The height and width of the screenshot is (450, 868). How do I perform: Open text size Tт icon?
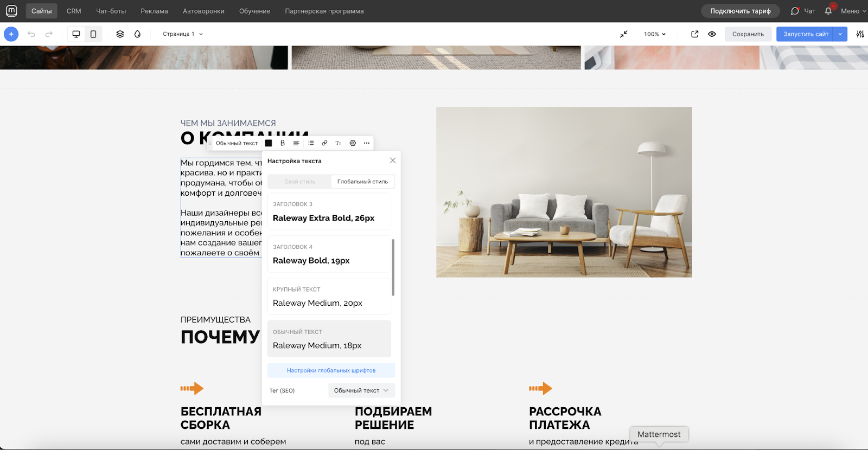click(339, 143)
